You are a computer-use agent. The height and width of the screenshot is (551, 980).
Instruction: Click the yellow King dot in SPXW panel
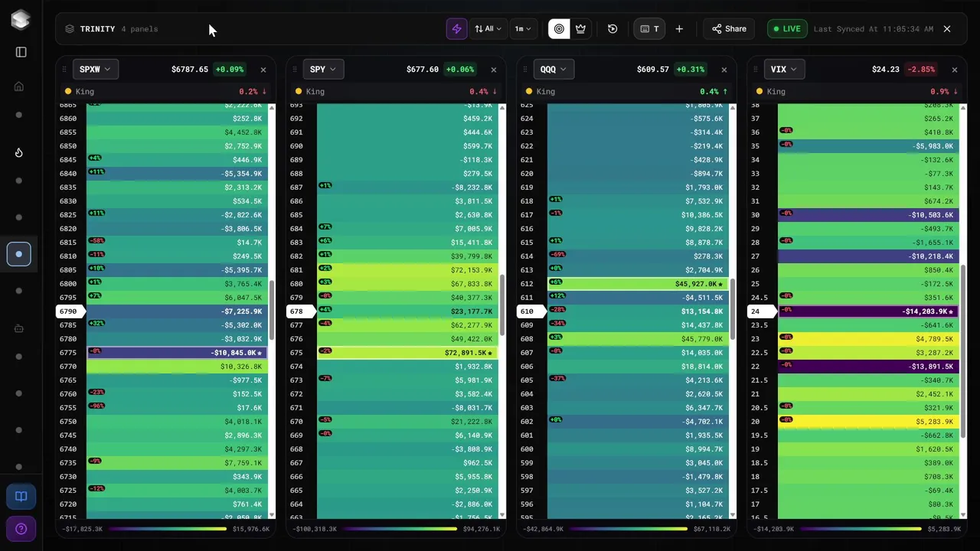[x=68, y=92]
